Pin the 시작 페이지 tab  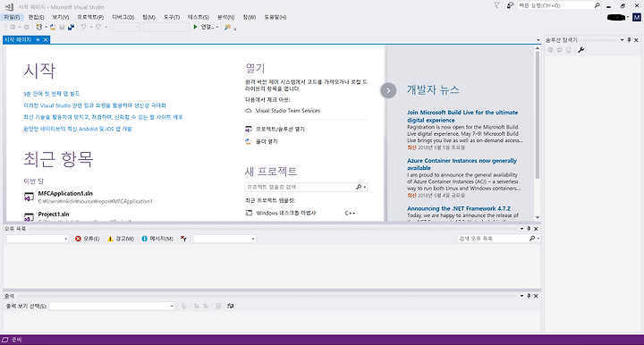click(x=38, y=40)
